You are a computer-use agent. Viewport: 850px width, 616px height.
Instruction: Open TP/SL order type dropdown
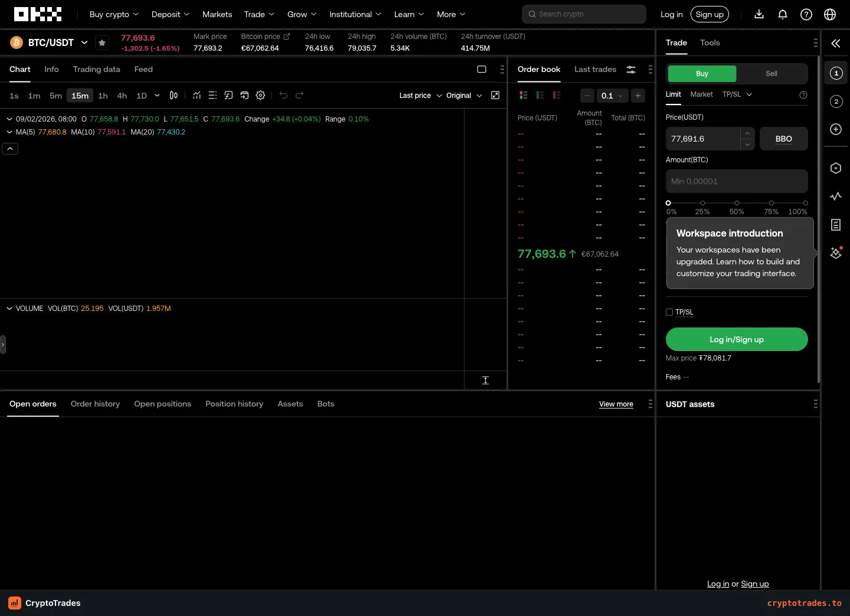coord(737,94)
